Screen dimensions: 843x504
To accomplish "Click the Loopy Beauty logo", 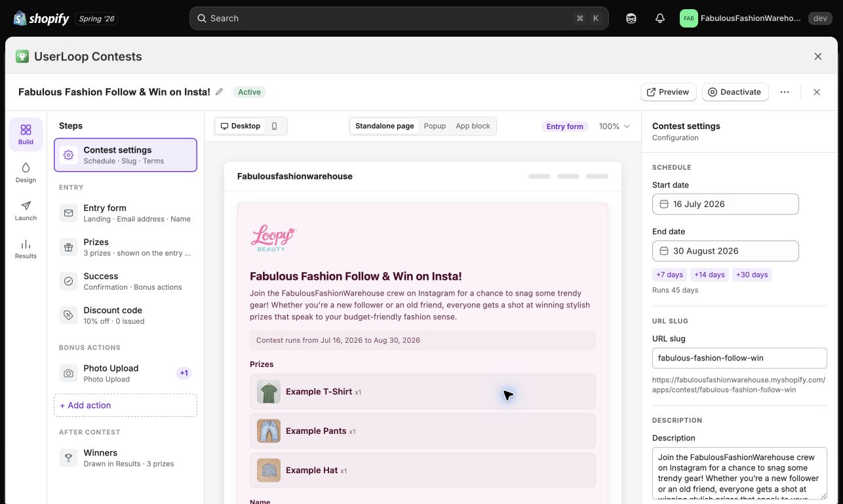I will click(x=273, y=239).
